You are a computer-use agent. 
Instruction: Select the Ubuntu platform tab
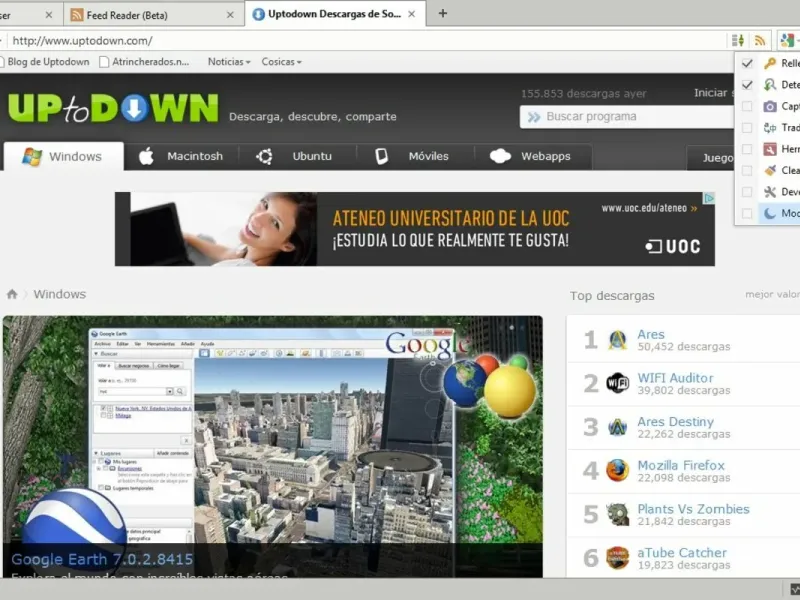(x=296, y=156)
